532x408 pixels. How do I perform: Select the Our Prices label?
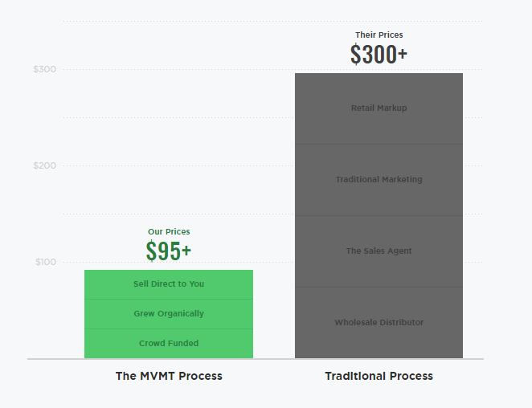[x=169, y=231]
